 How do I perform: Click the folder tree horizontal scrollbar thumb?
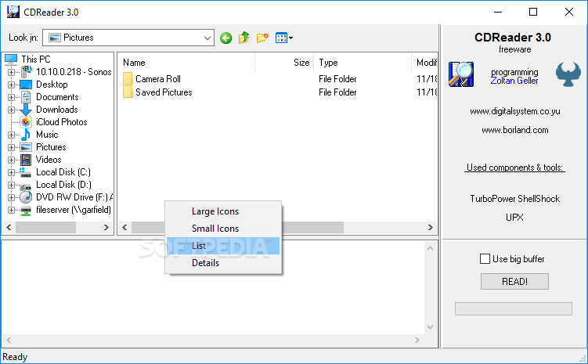pyautogui.click(x=45, y=227)
